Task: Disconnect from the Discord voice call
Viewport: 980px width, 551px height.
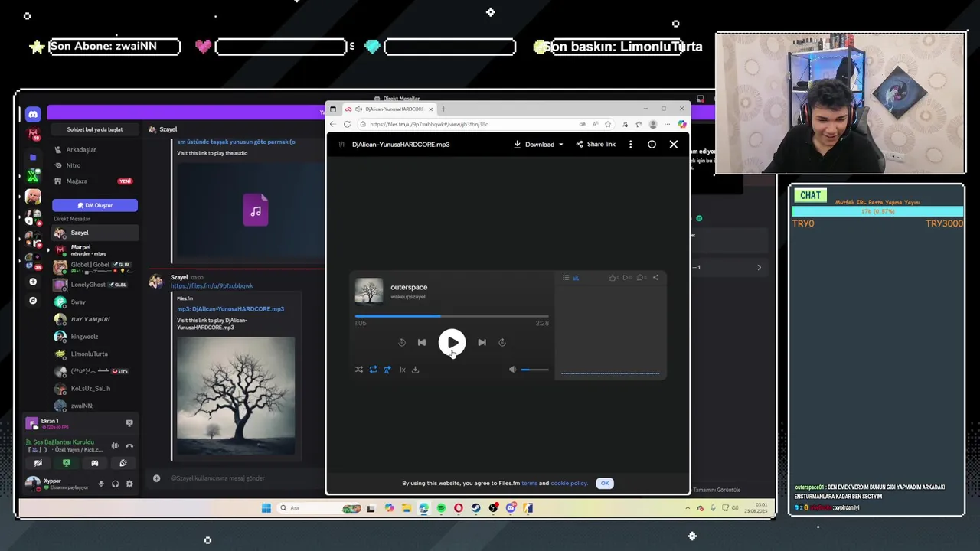Action: tap(129, 445)
